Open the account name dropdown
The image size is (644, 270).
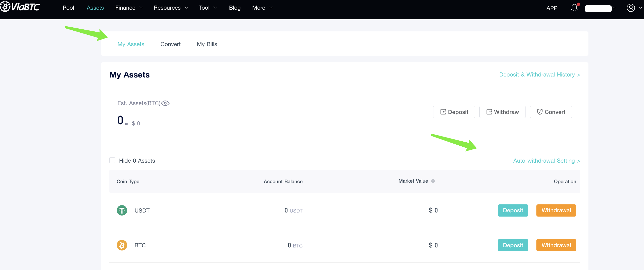tap(600, 8)
